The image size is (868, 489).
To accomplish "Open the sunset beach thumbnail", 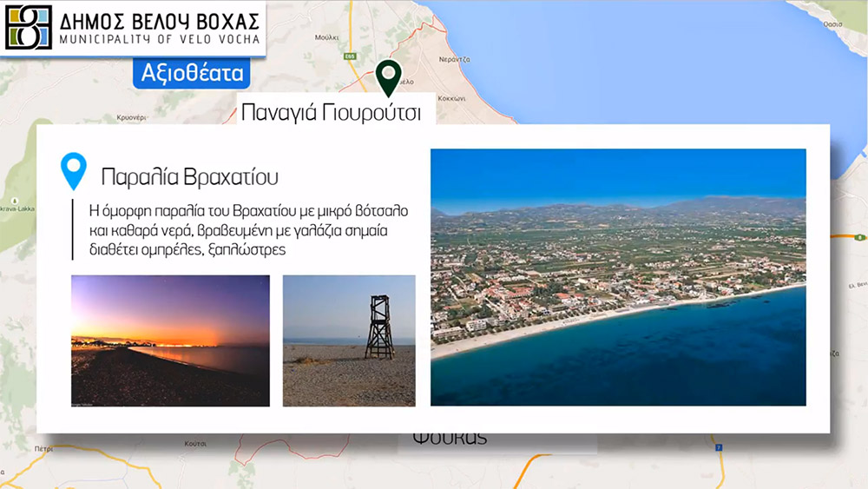I will coord(170,340).
